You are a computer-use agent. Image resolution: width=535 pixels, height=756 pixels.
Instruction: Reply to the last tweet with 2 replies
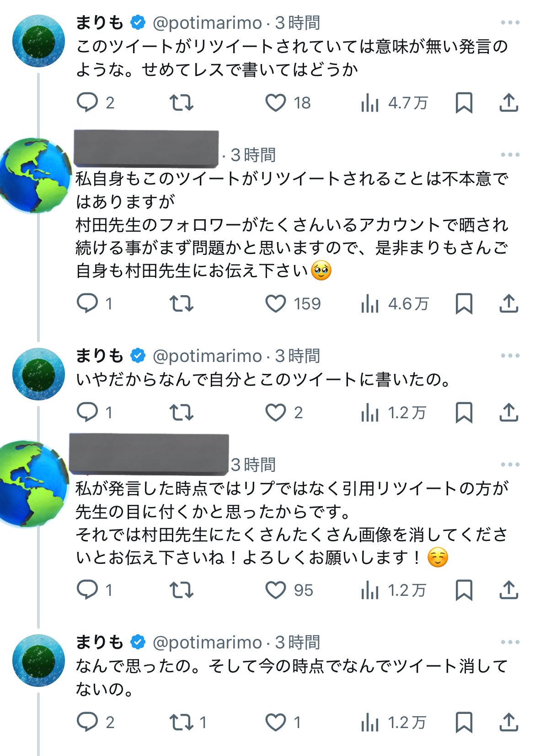[87, 722]
